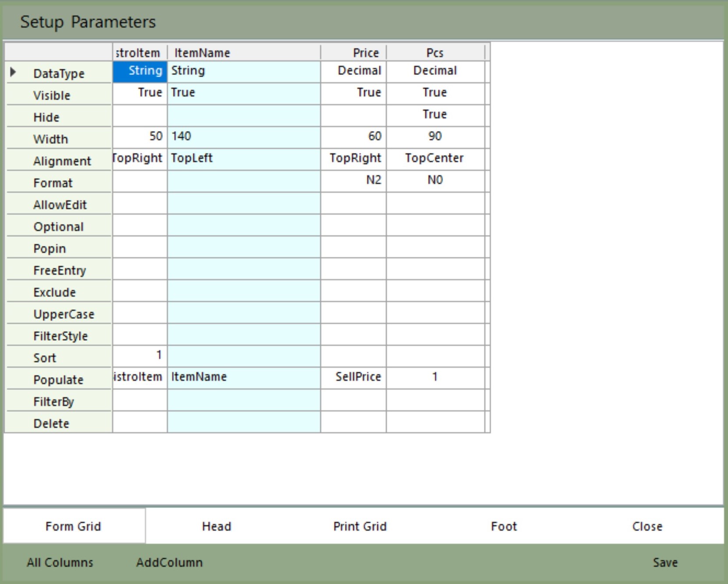Open the Price DataType cell Decimal

(353, 71)
